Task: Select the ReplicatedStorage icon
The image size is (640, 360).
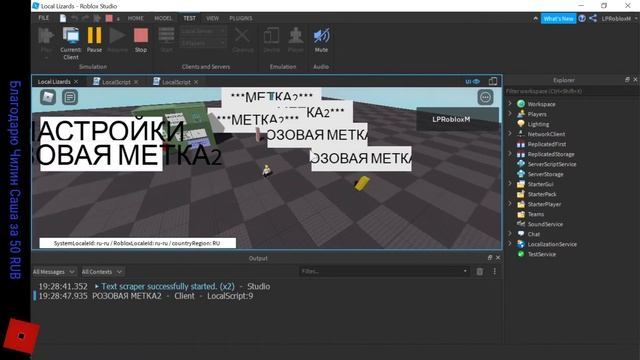Action: point(521,154)
